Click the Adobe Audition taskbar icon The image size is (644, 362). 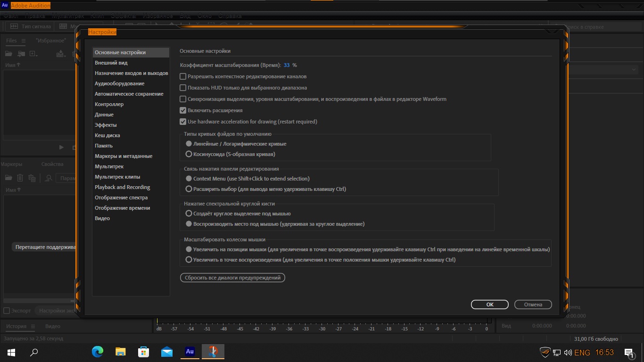[x=190, y=352]
